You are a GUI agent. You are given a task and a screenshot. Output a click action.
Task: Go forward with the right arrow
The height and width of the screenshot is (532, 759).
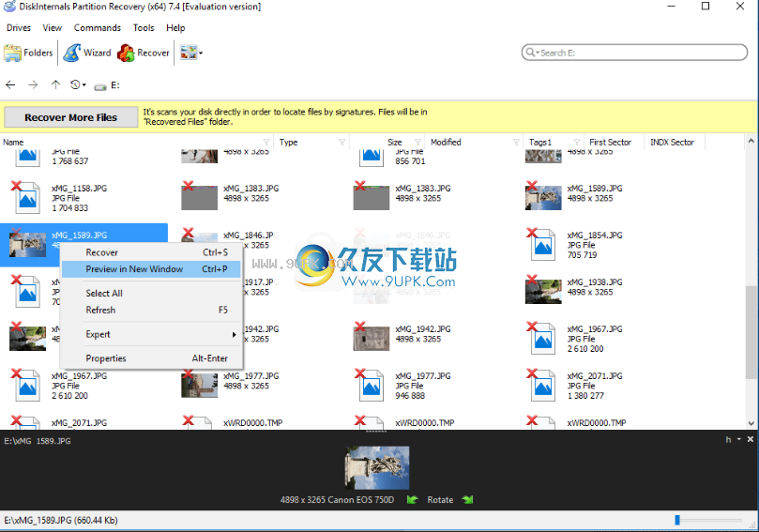33,85
